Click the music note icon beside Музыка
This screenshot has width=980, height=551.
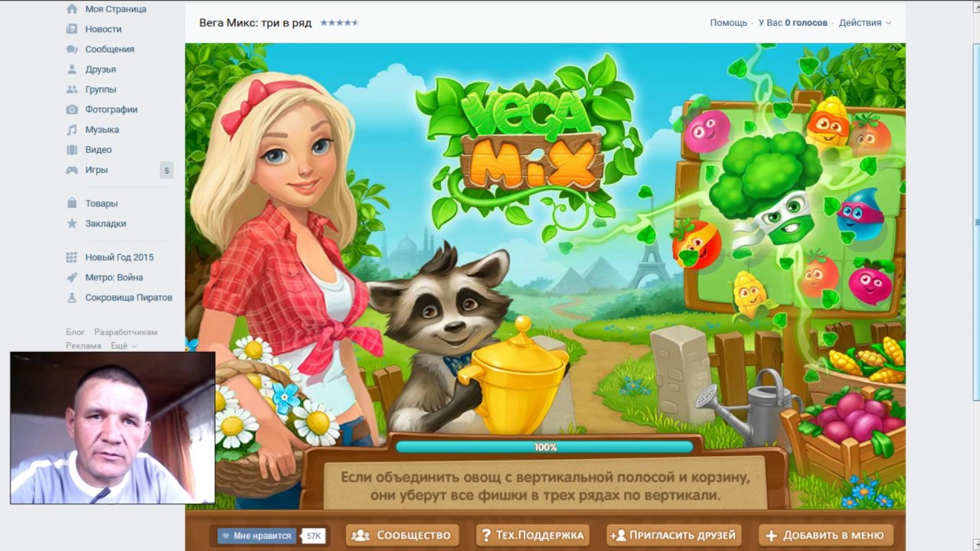coord(72,129)
